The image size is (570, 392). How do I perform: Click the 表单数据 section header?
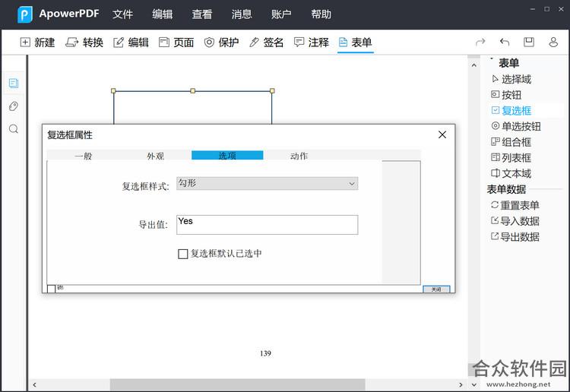tap(506, 189)
